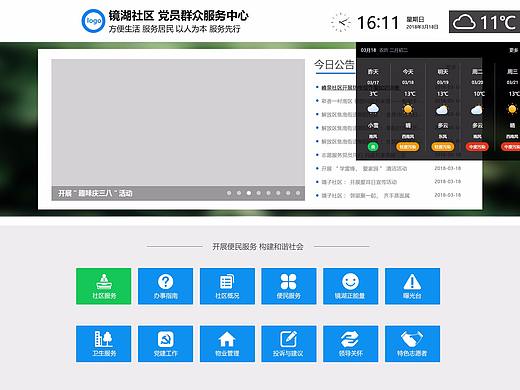Click the orange air-quality badge under 明天
The height and width of the screenshot is (390, 520).
(x=442, y=147)
